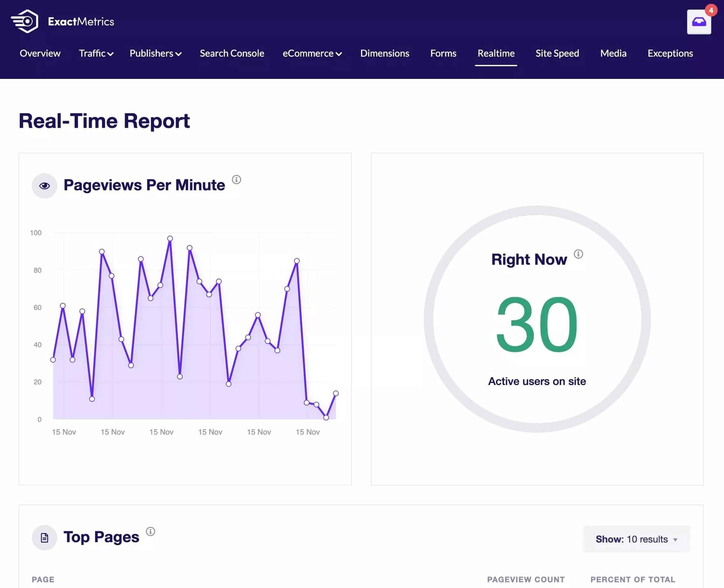Click the last data point on pageviews chart
The image size is (724, 588).
(x=336, y=393)
